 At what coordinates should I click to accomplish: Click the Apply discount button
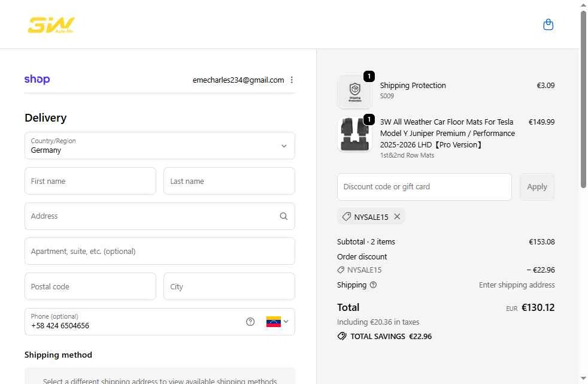pos(537,187)
